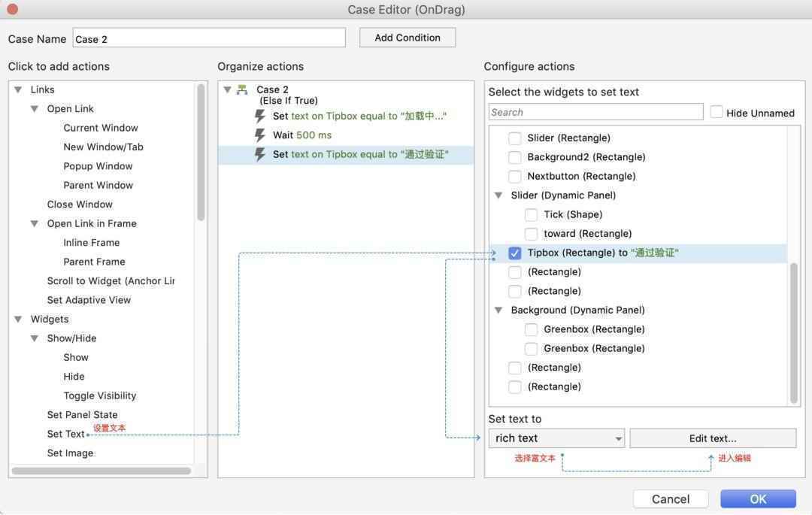This screenshot has height=515, width=812.
Task: Collapse the Links section
Action: pos(18,89)
